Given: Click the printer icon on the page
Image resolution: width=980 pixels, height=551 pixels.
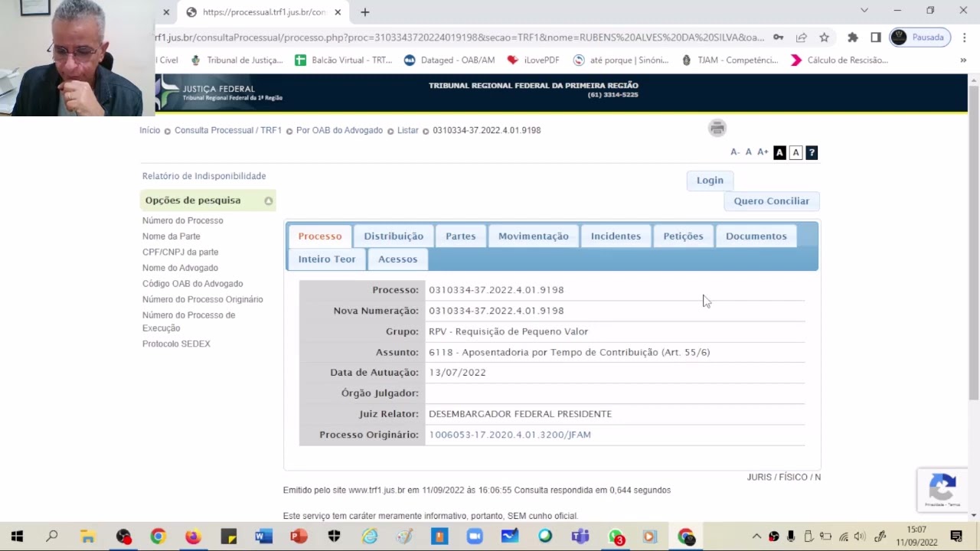Looking at the screenshot, I should click(x=717, y=128).
